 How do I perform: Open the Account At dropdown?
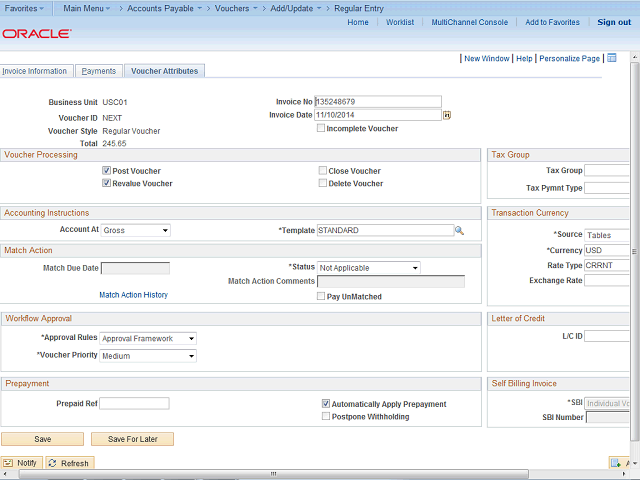(136, 230)
